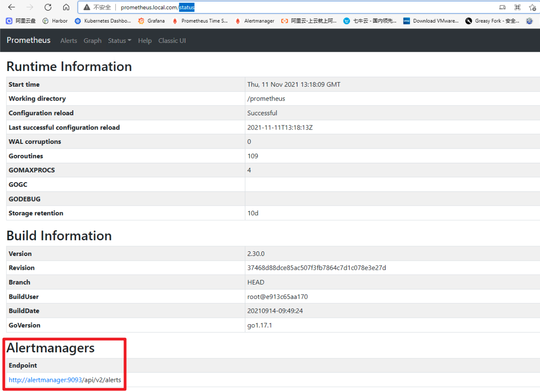The height and width of the screenshot is (392, 540).
Task: Open the browser home page icon
Action: tap(66, 7)
